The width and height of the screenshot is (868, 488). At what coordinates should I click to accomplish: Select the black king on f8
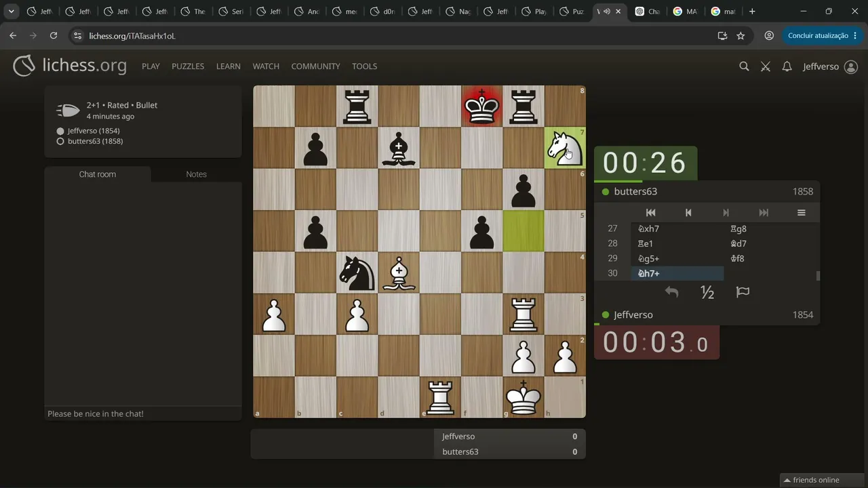click(481, 106)
